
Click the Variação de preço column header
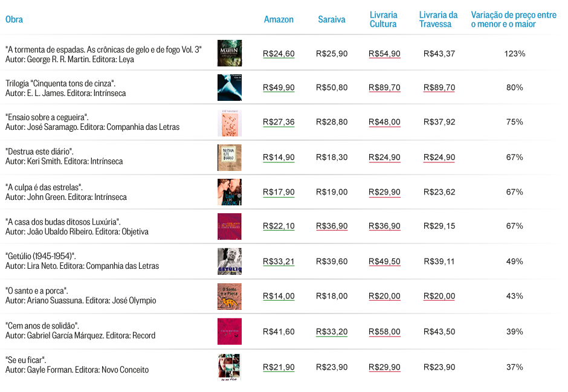513,19
